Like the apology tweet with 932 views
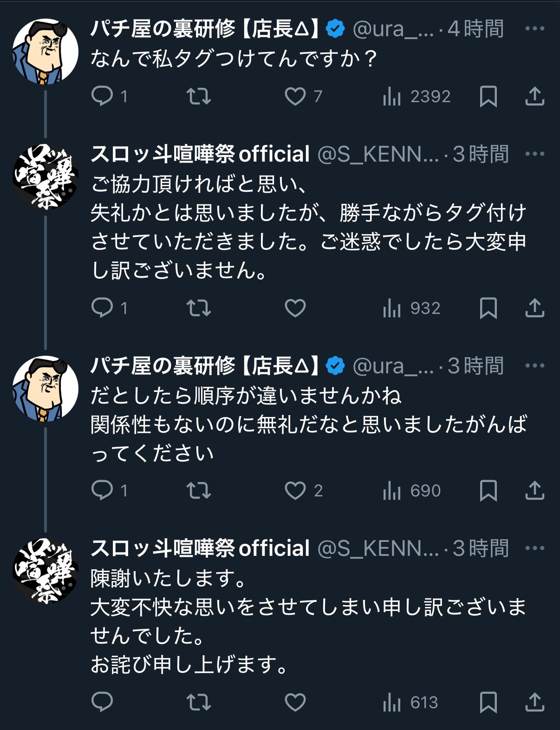This screenshot has height=730, width=560. tap(295, 308)
